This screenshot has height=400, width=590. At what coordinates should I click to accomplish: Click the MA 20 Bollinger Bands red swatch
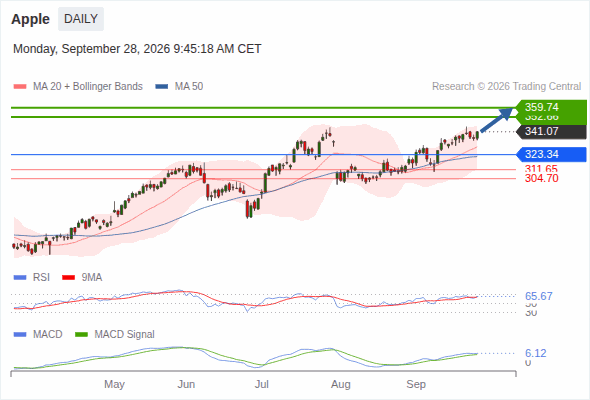[20, 87]
